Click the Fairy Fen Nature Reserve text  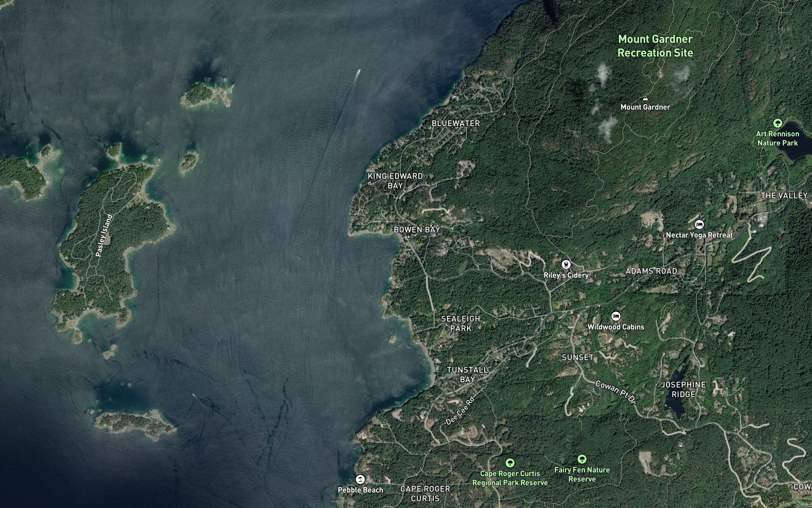coord(582,474)
